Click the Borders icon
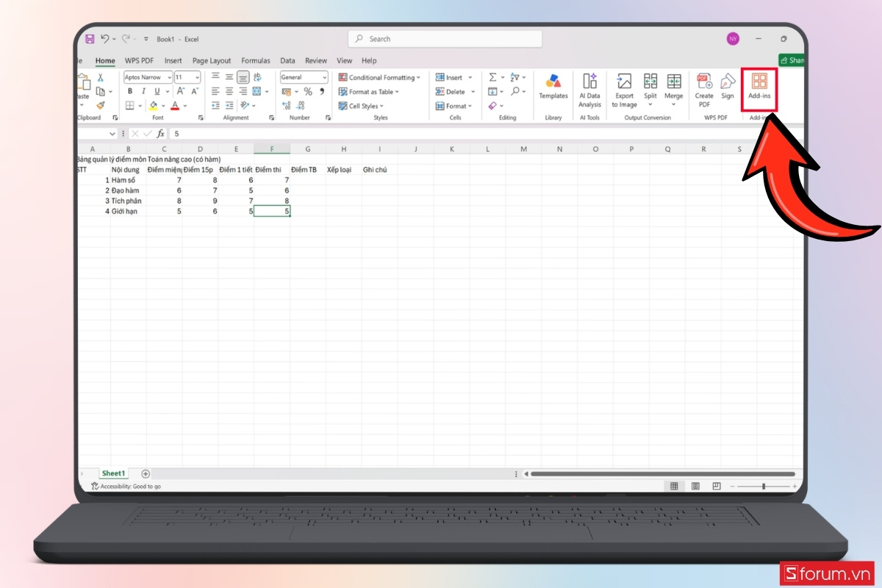Screen dimensions: 882x588 point(130,106)
